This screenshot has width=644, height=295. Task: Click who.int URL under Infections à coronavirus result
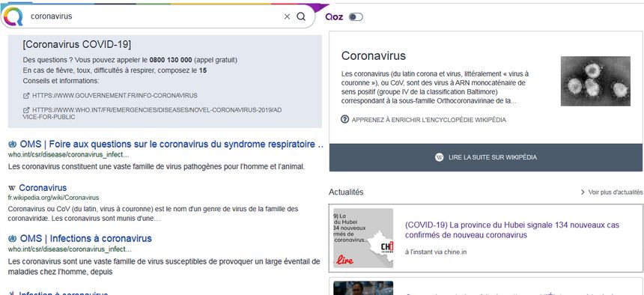69,249
